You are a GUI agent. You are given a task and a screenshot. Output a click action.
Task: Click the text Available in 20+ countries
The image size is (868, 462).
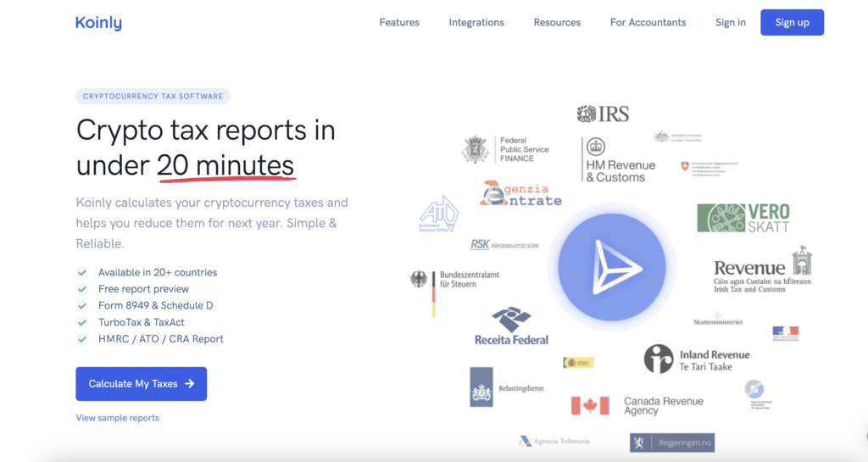(158, 272)
